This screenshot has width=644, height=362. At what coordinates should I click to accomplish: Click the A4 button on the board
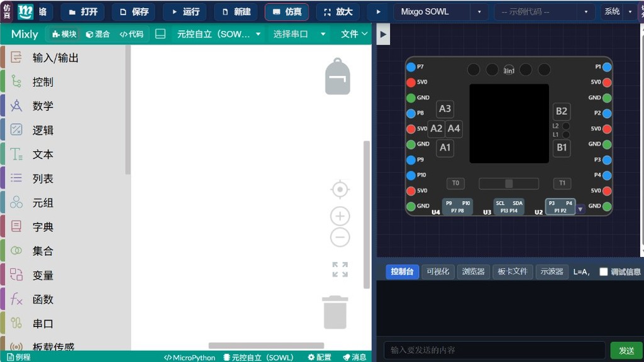coord(454,128)
